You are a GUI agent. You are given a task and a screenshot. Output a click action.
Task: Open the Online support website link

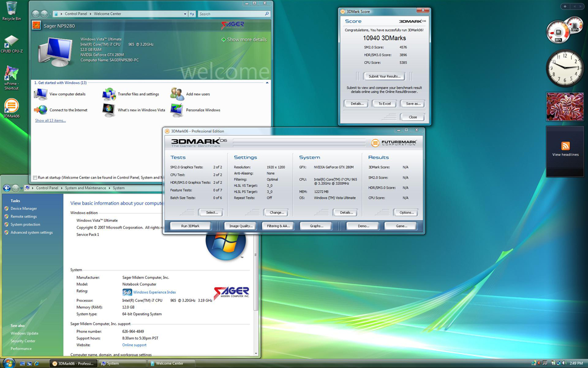point(135,345)
